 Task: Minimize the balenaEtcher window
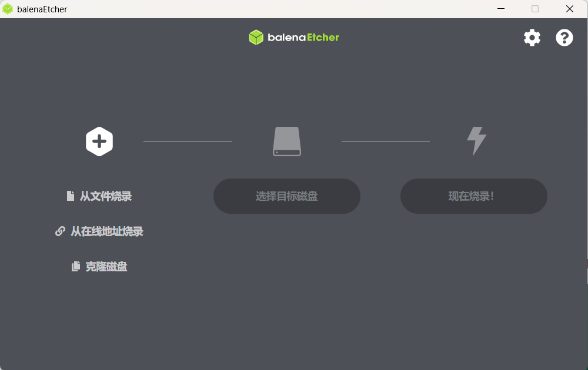(500, 9)
